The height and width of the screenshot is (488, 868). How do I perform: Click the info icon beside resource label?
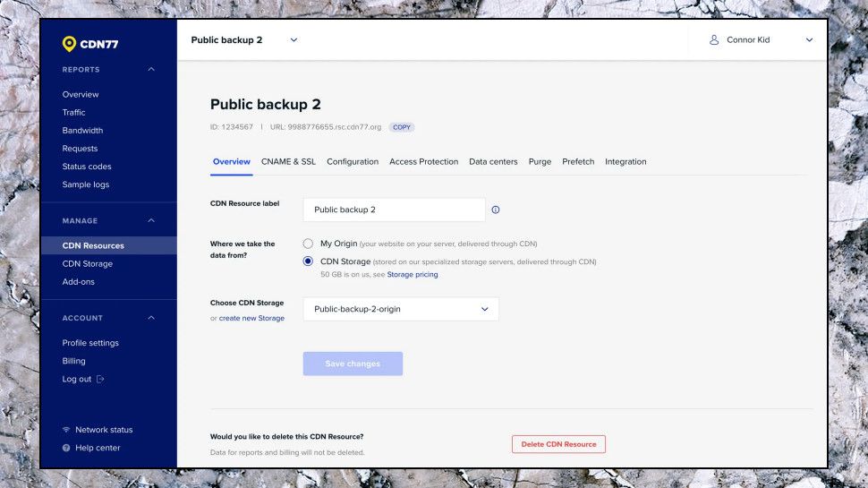point(496,210)
